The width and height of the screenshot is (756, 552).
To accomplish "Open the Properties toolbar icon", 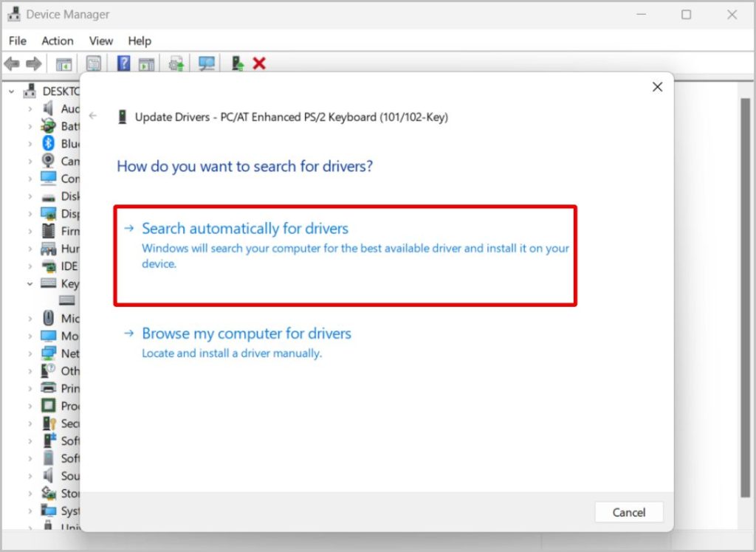I will point(94,63).
